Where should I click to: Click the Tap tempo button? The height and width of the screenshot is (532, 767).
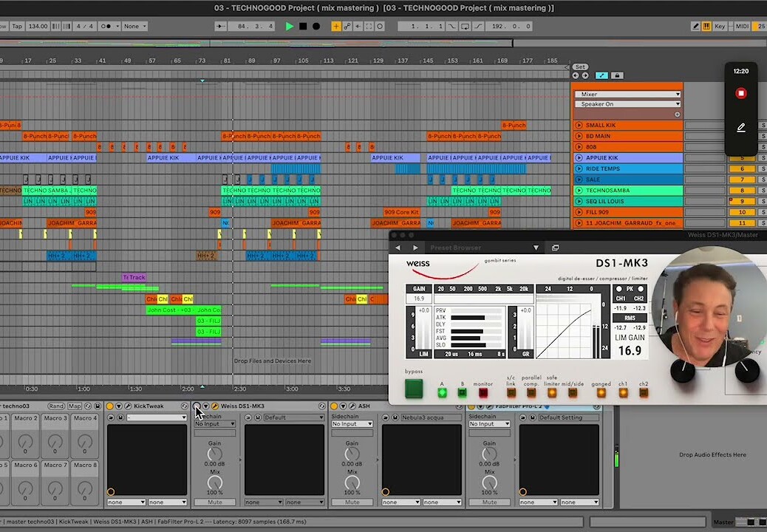[17, 27]
